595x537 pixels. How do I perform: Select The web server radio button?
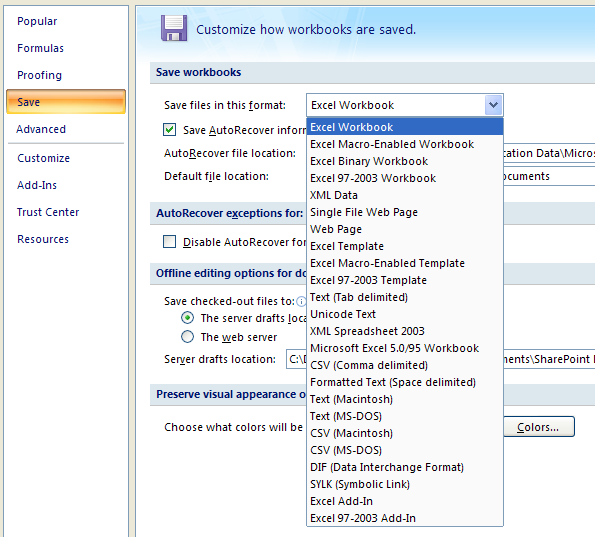[187, 337]
